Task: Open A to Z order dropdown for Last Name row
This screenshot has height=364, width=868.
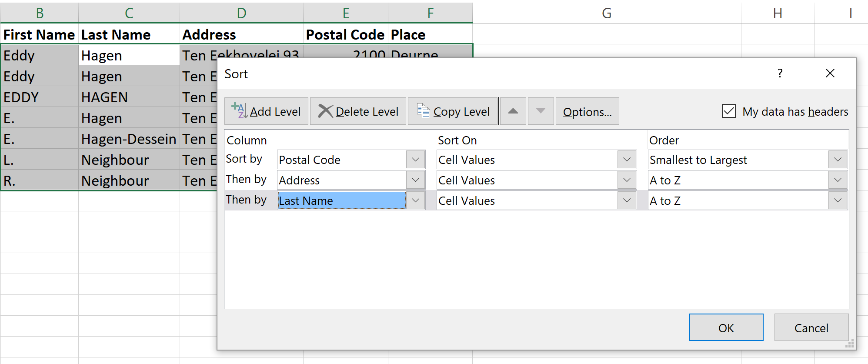Action: coord(838,200)
